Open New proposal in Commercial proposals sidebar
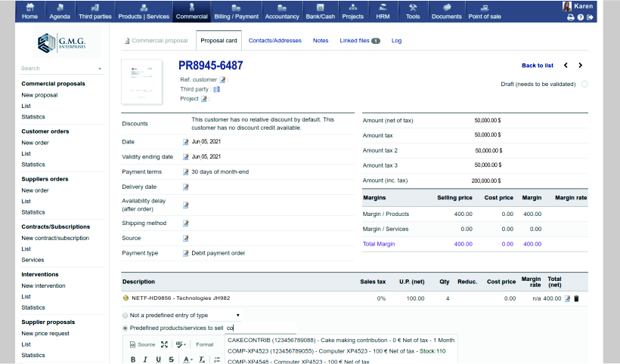 coord(39,95)
